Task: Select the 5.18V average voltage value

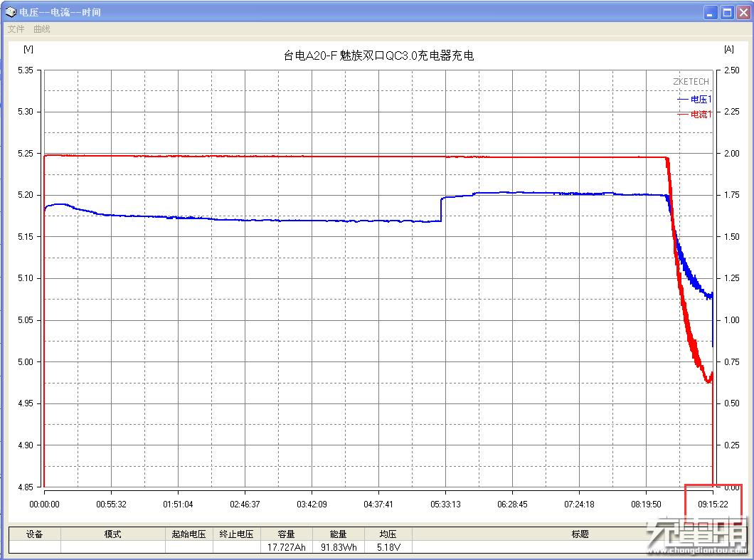Action: (x=388, y=547)
